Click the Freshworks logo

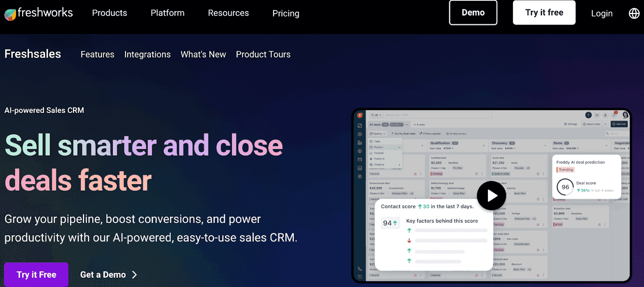(x=39, y=13)
